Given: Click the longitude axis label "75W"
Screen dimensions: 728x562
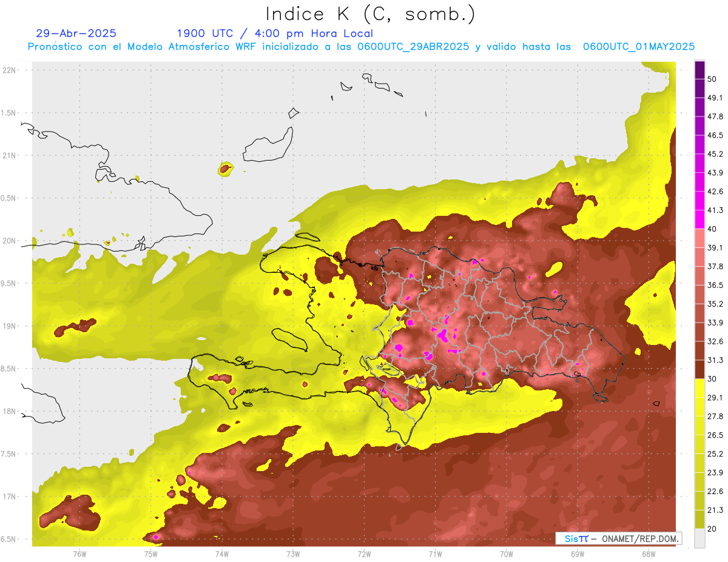Looking at the screenshot, I should pyautogui.click(x=150, y=554).
